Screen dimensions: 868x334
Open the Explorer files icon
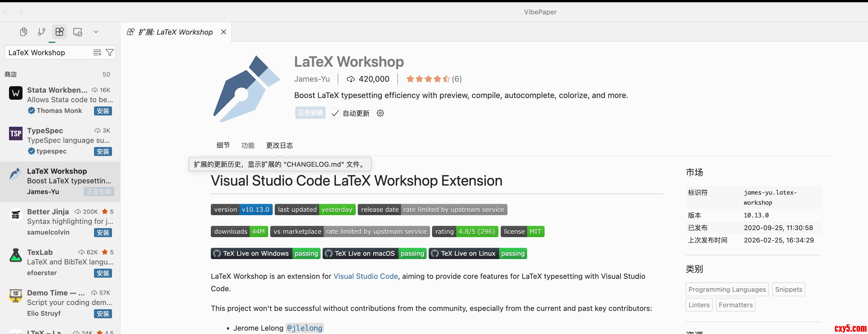point(24,32)
